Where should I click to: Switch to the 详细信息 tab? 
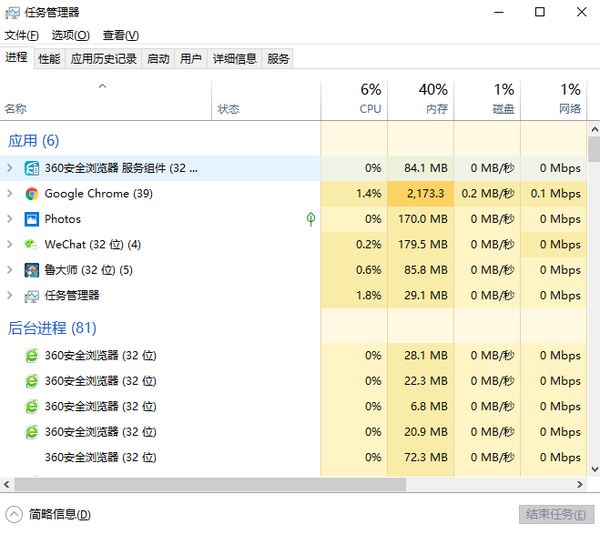click(234, 59)
